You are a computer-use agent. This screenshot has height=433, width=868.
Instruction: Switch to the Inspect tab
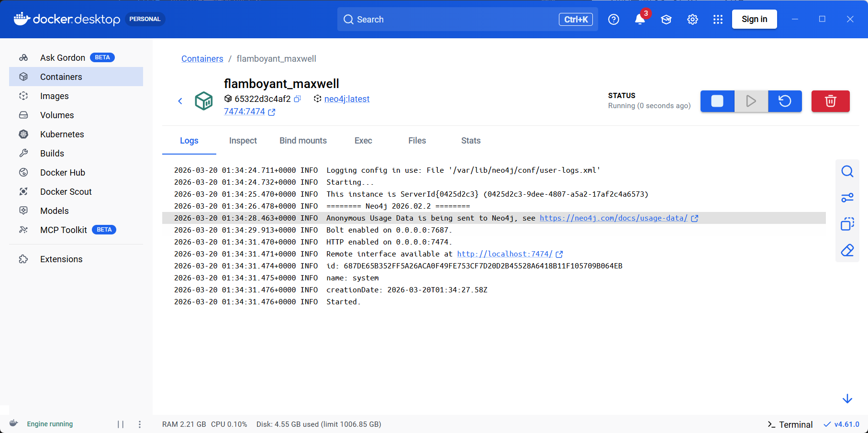click(243, 141)
